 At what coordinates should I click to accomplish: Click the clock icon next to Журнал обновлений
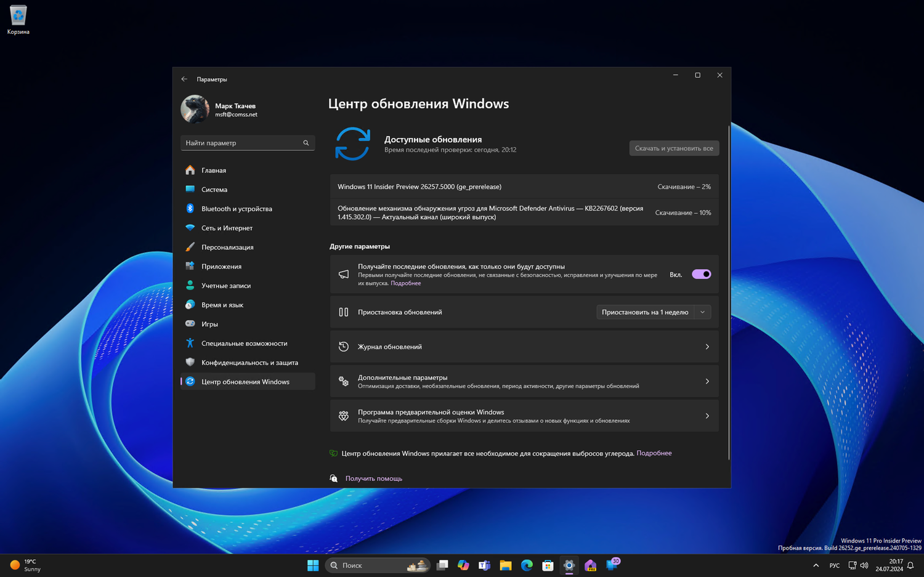(x=343, y=346)
